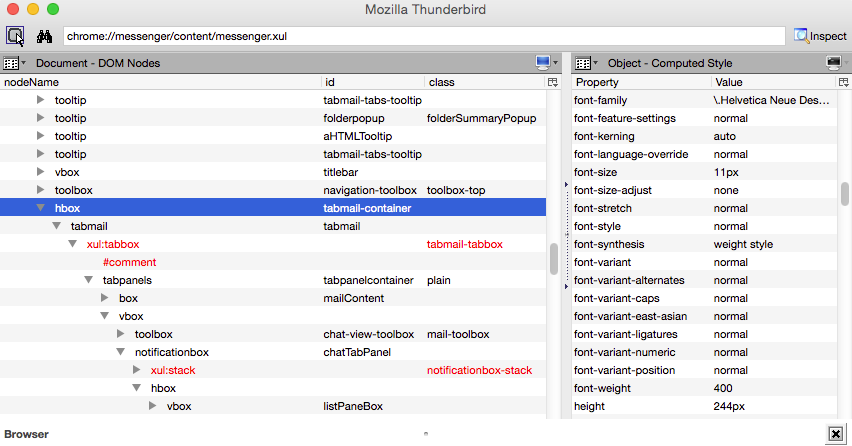Expand the box mailContent node
This screenshot has height=446, width=852.
[104, 298]
